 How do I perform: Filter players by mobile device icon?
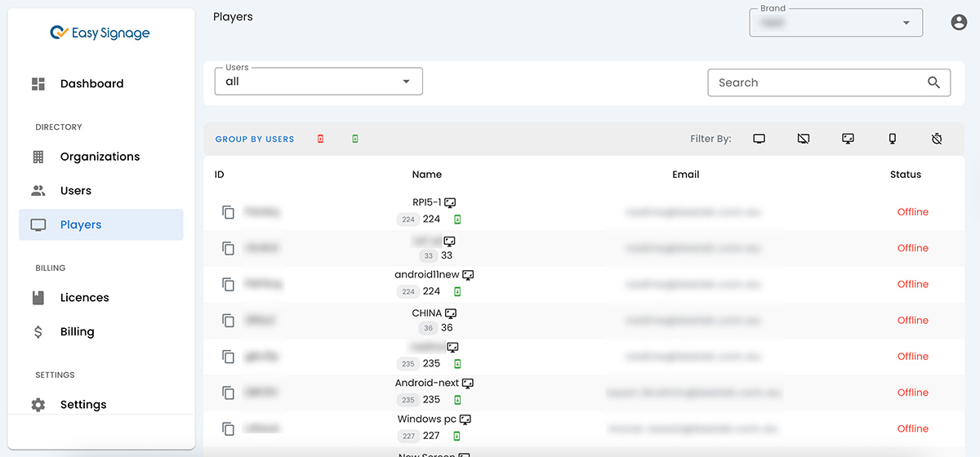coord(893,139)
